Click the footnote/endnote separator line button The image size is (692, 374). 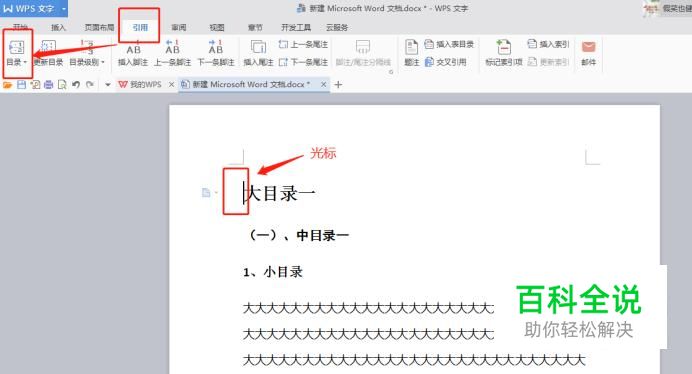point(363,53)
